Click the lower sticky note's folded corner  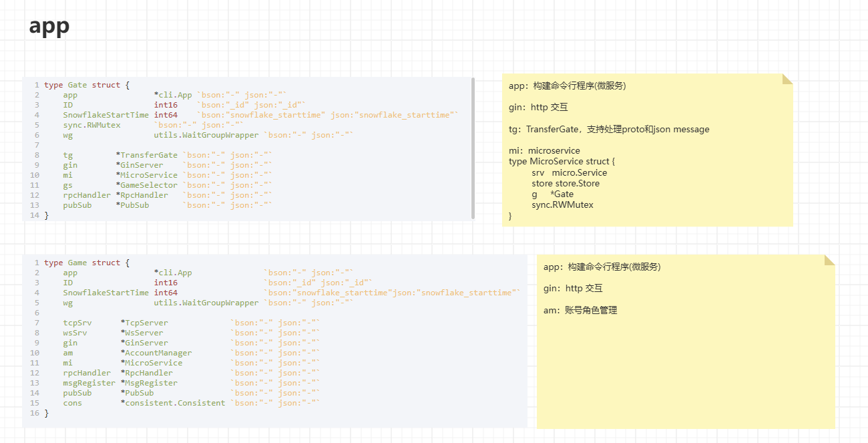click(829, 260)
